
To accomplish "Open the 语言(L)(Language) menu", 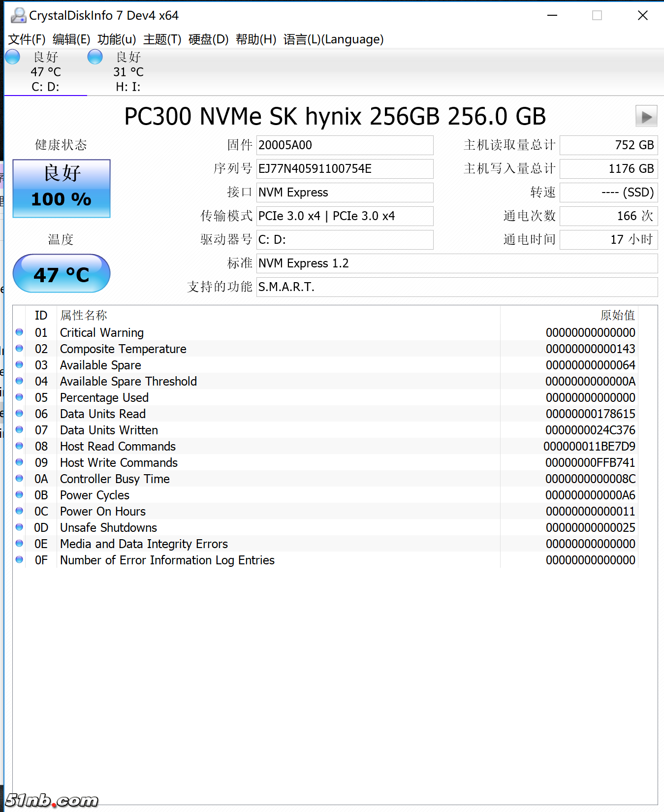I will coord(333,39).
